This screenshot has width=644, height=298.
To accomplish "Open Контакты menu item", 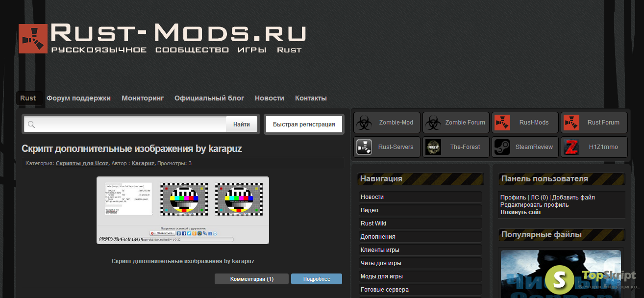I will (x=311, y=98).
